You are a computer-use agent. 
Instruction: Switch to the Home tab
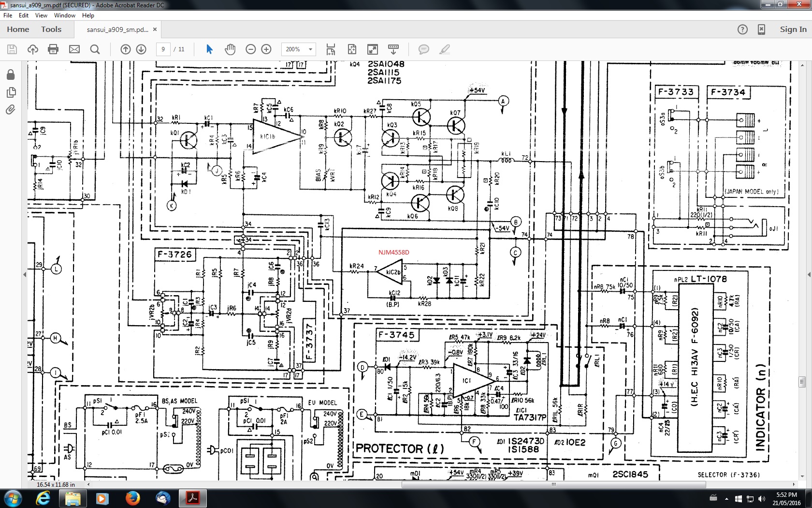click(18, 30)
